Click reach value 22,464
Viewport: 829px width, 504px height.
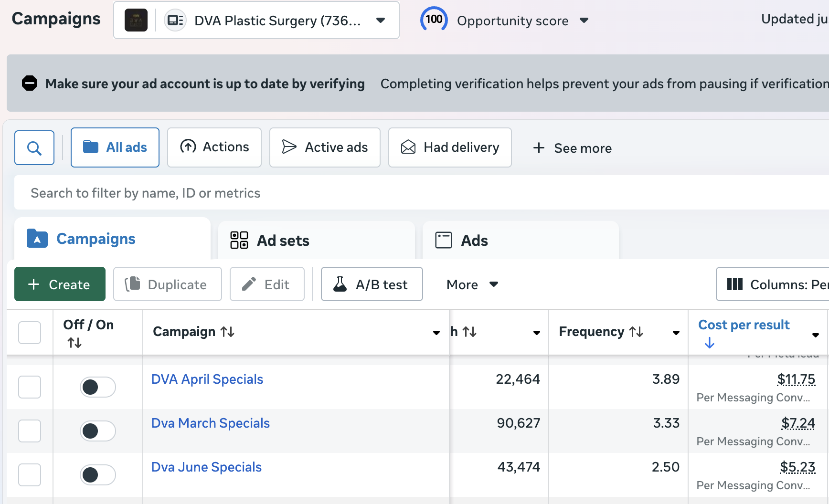518,379
